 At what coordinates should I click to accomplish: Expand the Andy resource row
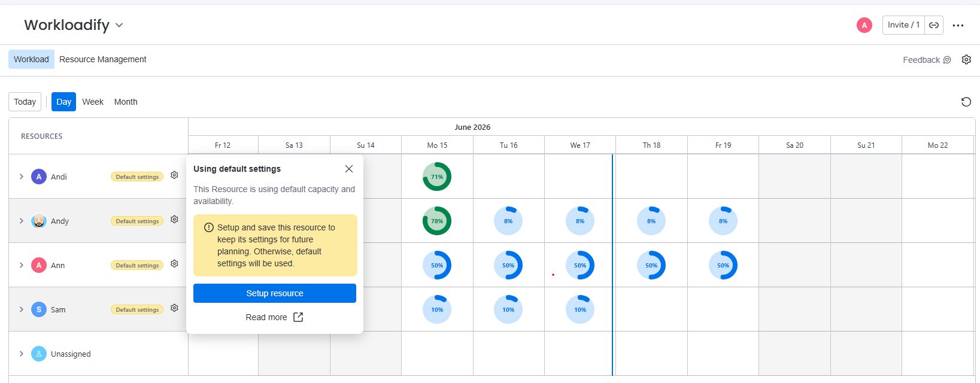click(22, 221)
